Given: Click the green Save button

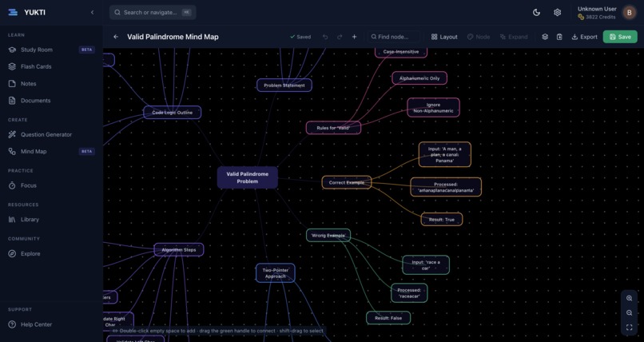Looking at the screenshot, I should click(620, 37).
